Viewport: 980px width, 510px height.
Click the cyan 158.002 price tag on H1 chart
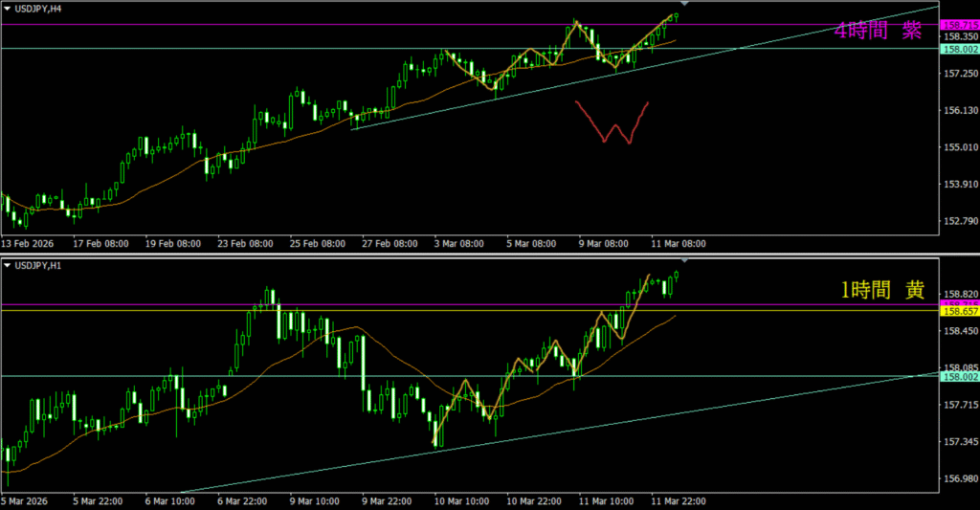pyautogui.click(x=958, y=377)
